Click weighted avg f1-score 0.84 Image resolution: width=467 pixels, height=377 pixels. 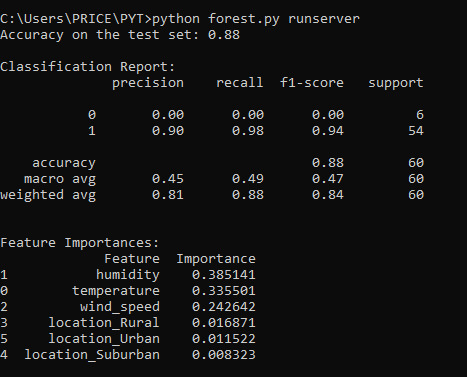328,195
